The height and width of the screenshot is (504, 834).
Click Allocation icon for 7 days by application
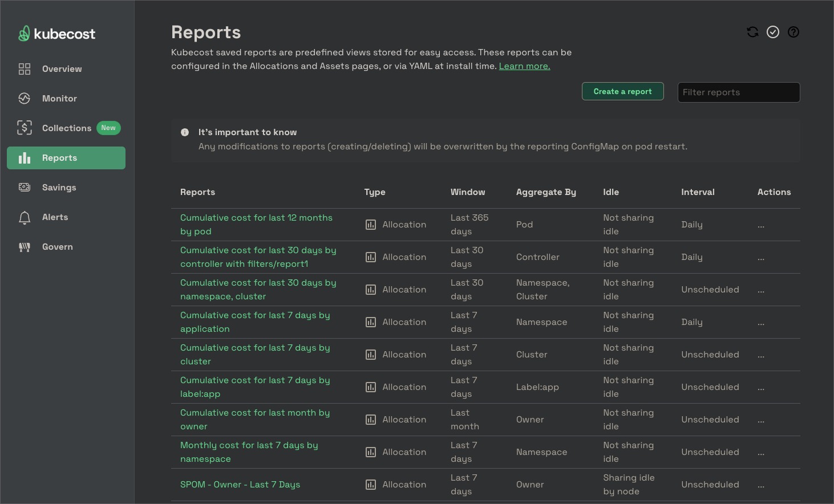[x=371, y=322]
